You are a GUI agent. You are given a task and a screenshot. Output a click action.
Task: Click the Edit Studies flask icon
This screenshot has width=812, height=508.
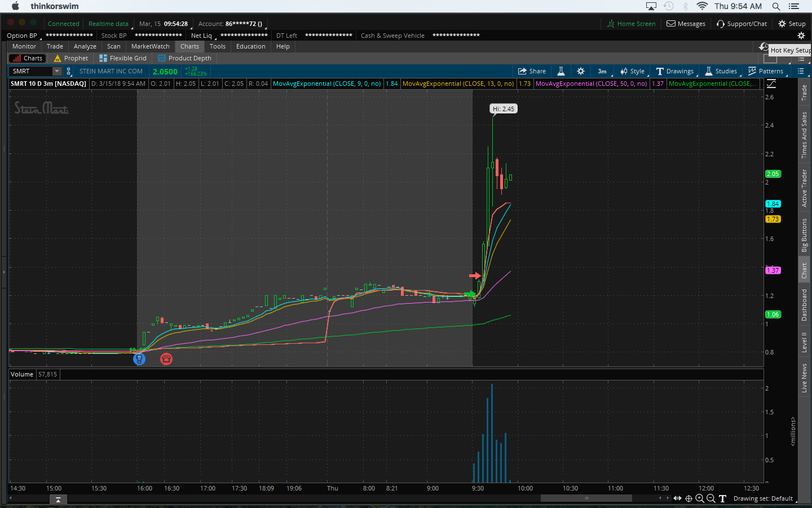coord(561,71)
